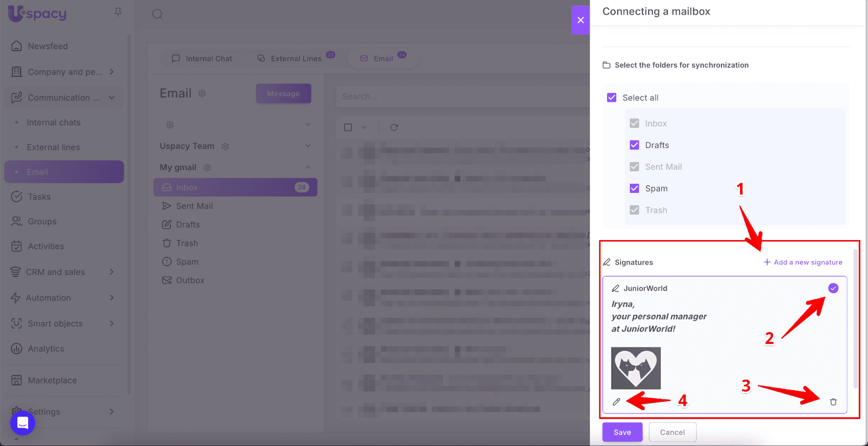Open the email selection dropdown arrow
The image size is (868, 446).
[364, 127]
